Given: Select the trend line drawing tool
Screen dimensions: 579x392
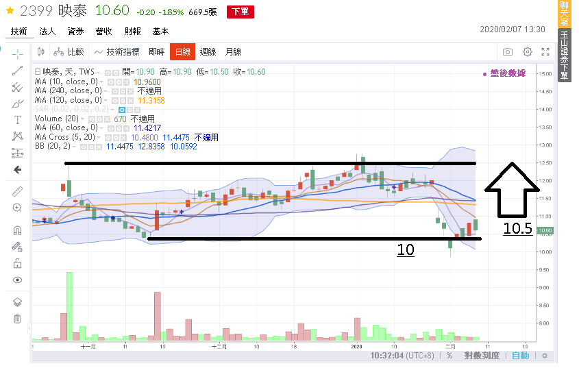Looking at the screenshot, I should [x=17, y=71].
